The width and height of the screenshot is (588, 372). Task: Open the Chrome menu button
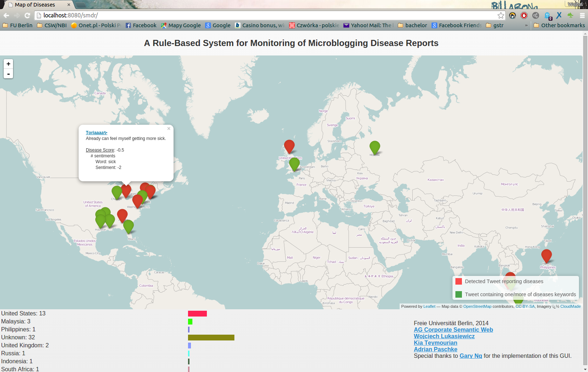(582, 15)
